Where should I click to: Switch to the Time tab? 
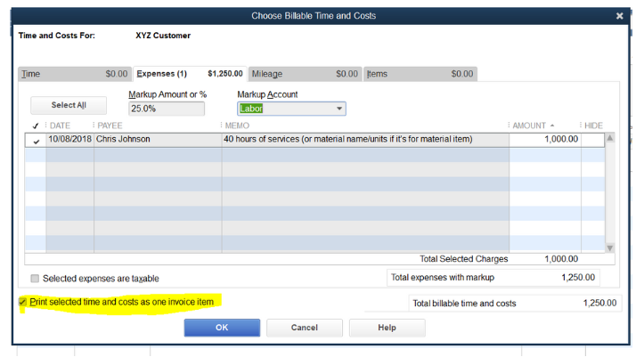click(75, 74)
